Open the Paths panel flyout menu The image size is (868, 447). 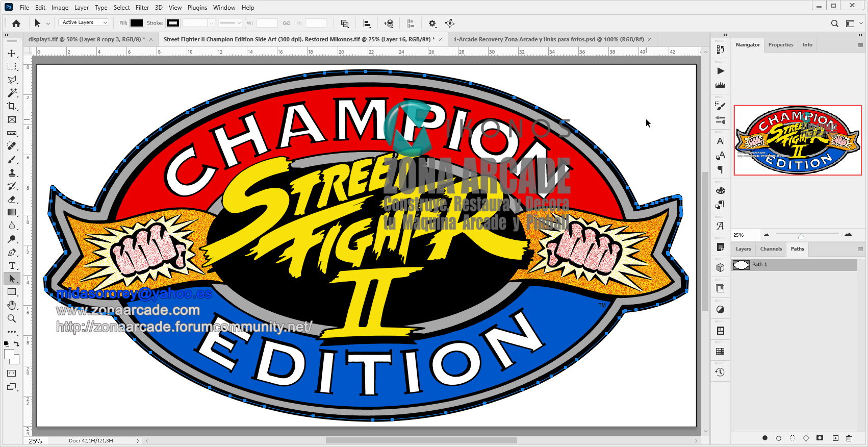pos(860,250)
